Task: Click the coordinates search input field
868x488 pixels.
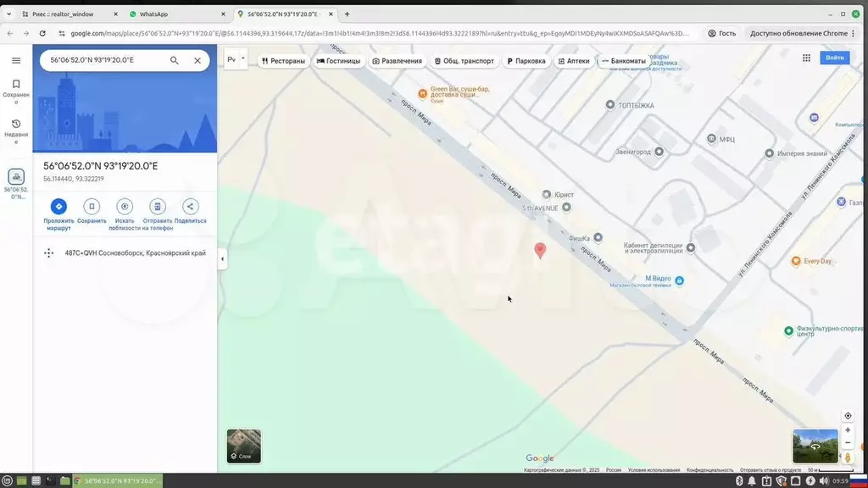Action: click(x=105, y=60)
